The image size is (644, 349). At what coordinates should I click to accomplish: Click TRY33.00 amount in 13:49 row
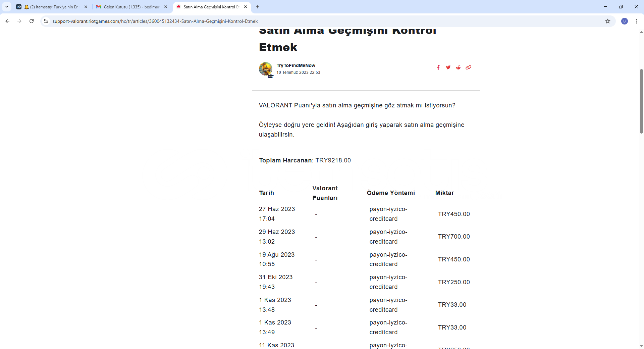tap(452, 328)
